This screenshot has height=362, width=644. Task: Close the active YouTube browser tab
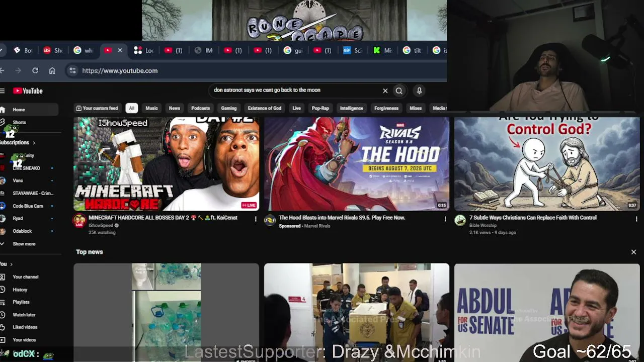point(120,50)
